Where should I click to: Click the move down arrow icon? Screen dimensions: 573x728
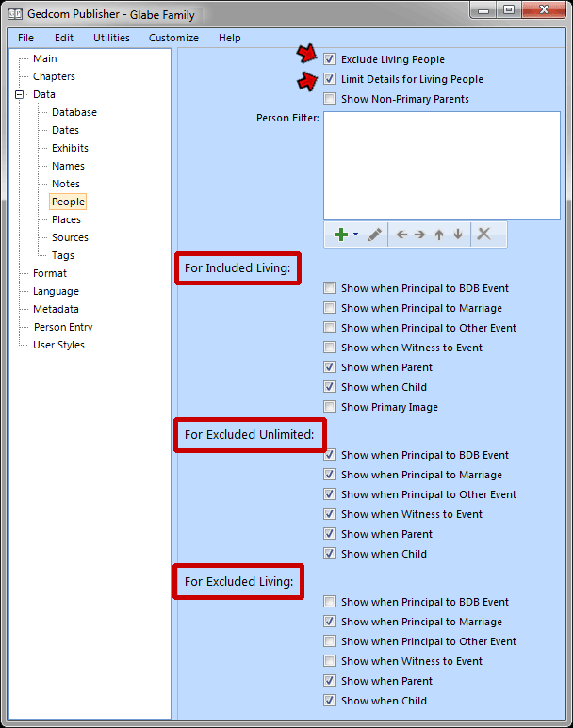pos(458,234)
